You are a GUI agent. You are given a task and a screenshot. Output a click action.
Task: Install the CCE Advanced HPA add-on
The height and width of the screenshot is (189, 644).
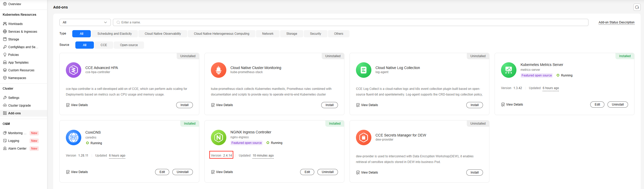[184, 105]
